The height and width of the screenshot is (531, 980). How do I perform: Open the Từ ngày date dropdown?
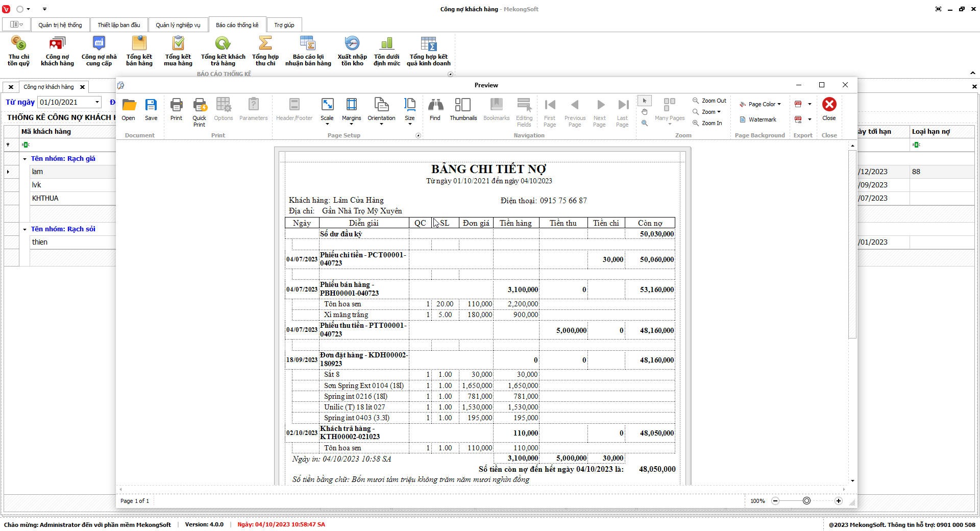click(97, 102)
